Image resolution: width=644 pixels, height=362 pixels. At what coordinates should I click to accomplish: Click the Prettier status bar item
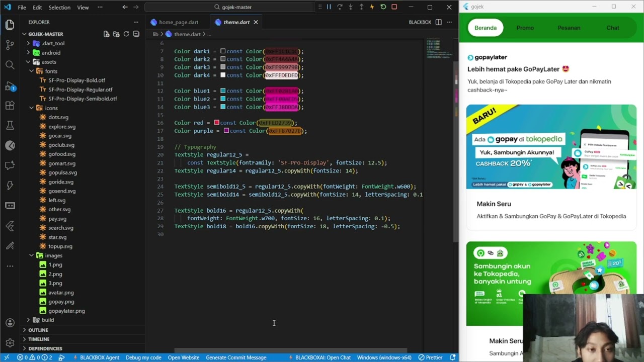[x=430, y=357]
